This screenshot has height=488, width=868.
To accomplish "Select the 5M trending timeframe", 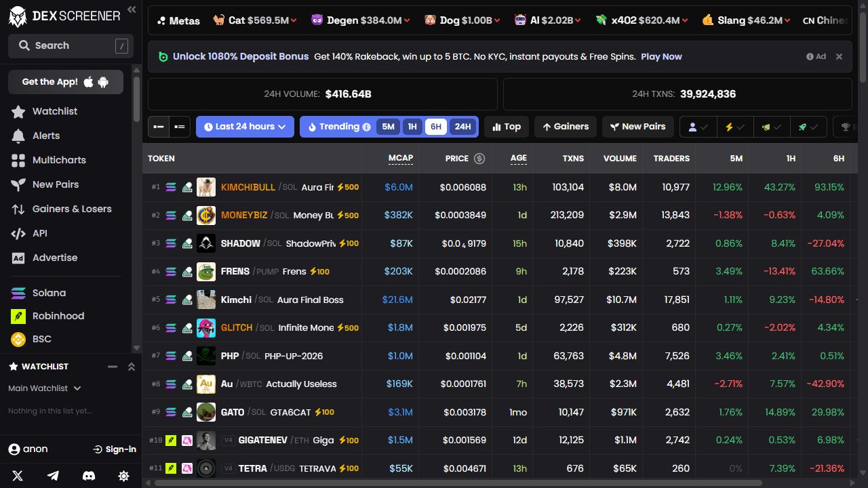I will tap(388, 127).
